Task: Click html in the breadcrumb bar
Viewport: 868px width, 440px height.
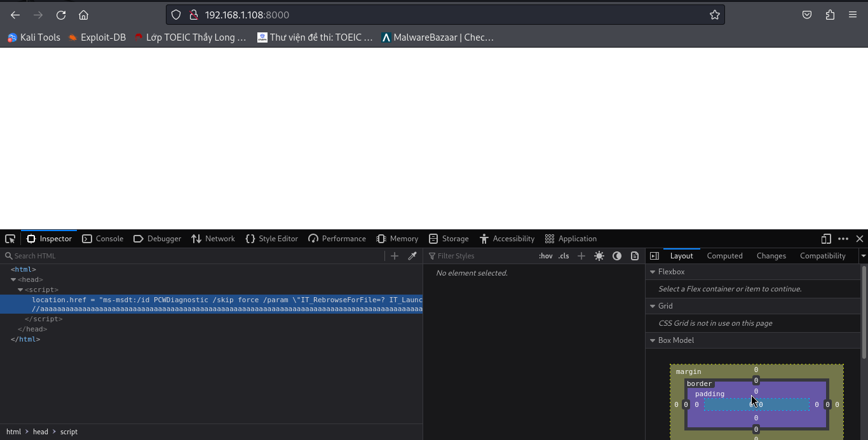Action: pos(13,432)
